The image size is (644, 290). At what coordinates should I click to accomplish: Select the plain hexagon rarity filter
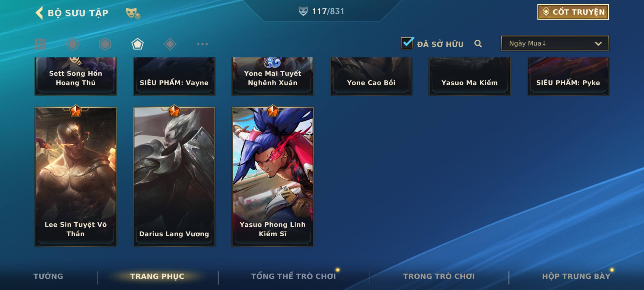[x=105, y=44]
